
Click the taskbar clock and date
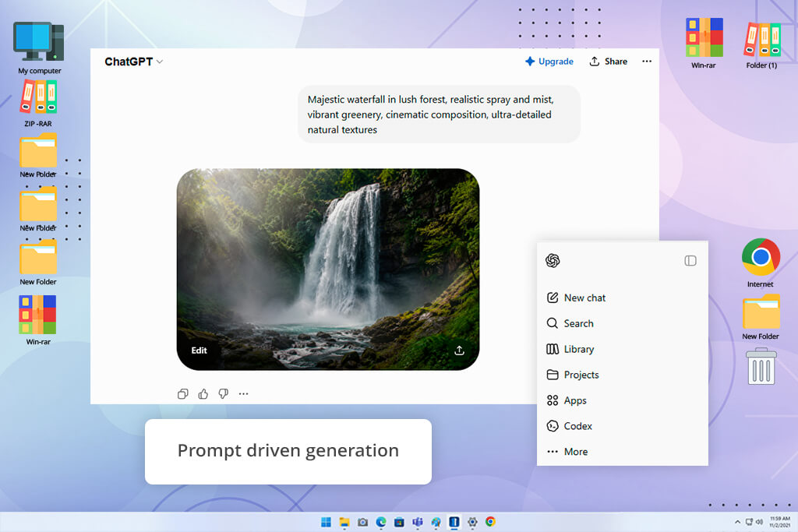[x=779, y=522]
